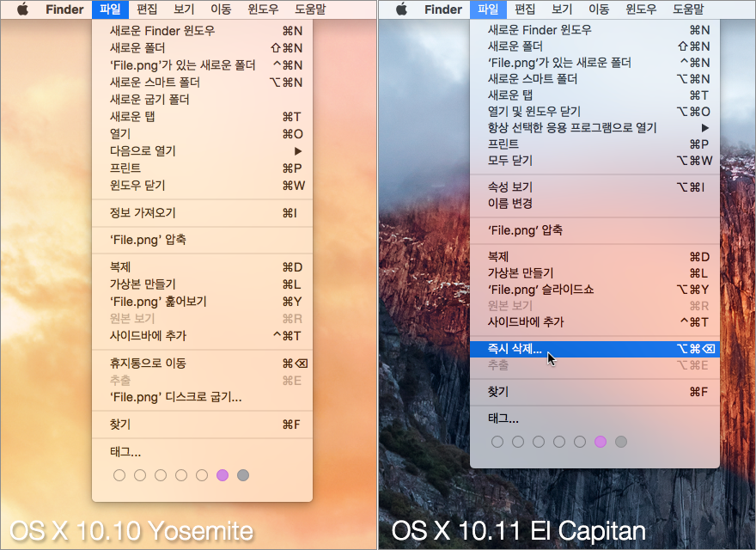Open 태그... in El Capitan menu
756x550 pixels.
595,419
